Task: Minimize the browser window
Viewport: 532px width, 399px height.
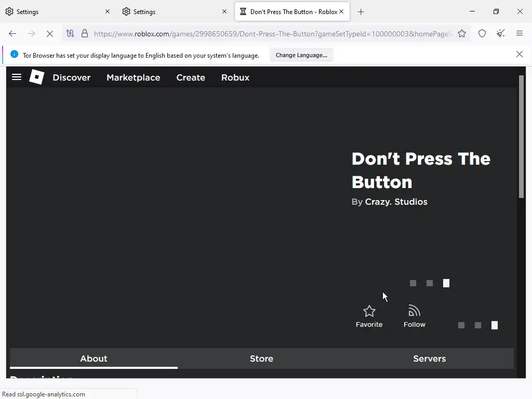Action: pos(472,11)
